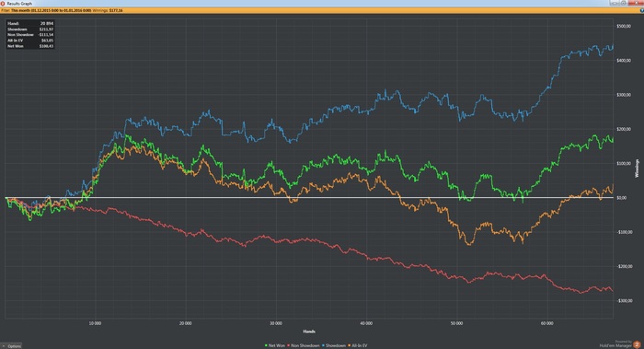Click the Hand count in stats box
Viewport: 644px width, 349px height.
[x=46, y=23]
